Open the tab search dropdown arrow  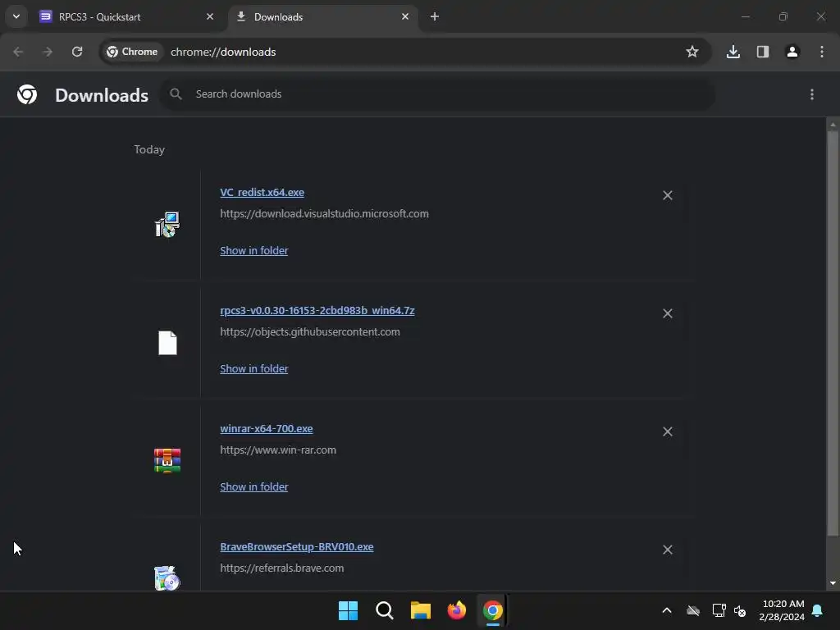click(x=16, y=16)
